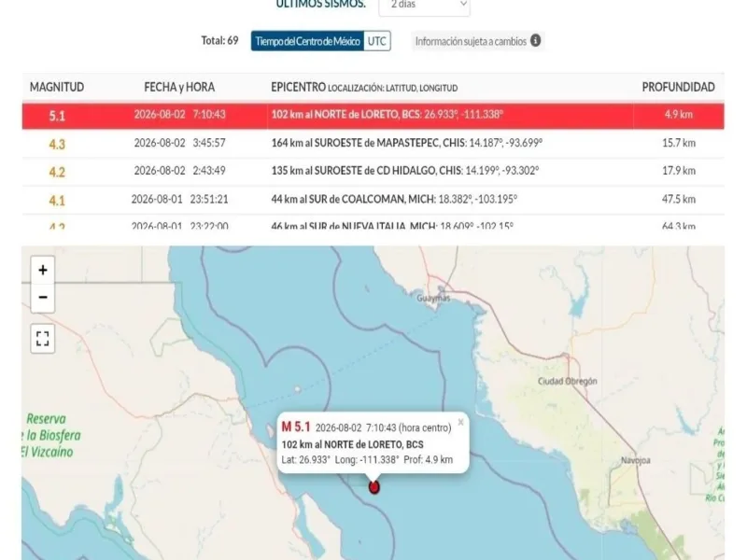Zoom in on the map
The width and height of the screenshot is (747, 560).
(43, 270)
